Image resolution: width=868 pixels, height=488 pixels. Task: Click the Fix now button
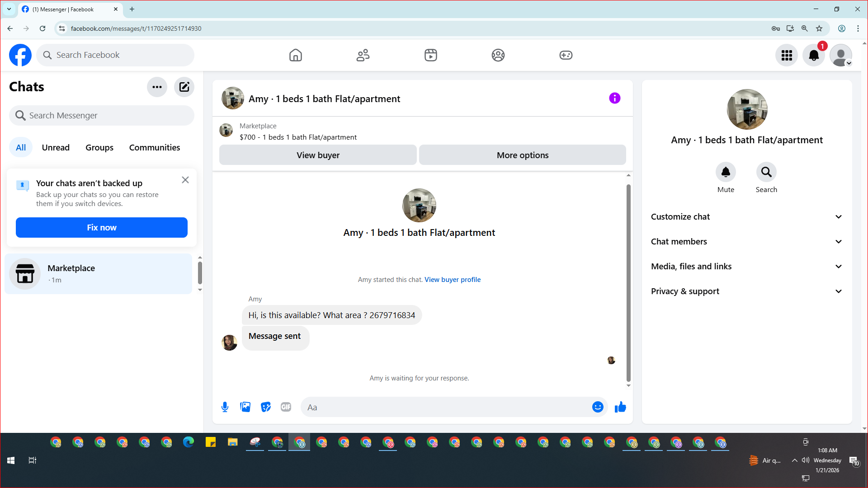[102, 228]
